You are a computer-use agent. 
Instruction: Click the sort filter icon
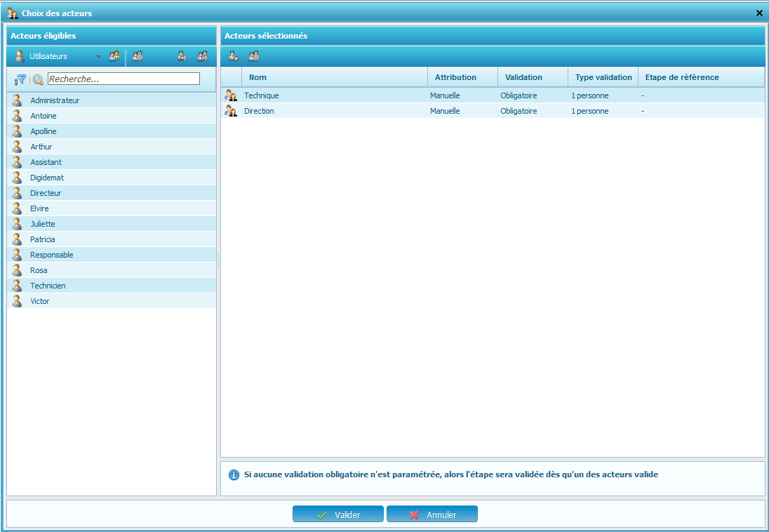coord(20,79)
